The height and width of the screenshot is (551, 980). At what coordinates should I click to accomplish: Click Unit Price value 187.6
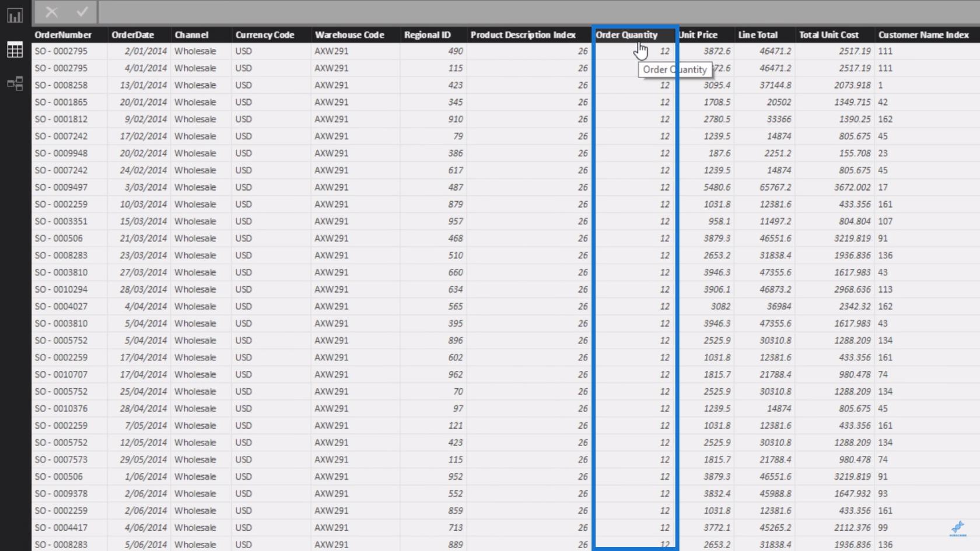(x=719, y=153)
